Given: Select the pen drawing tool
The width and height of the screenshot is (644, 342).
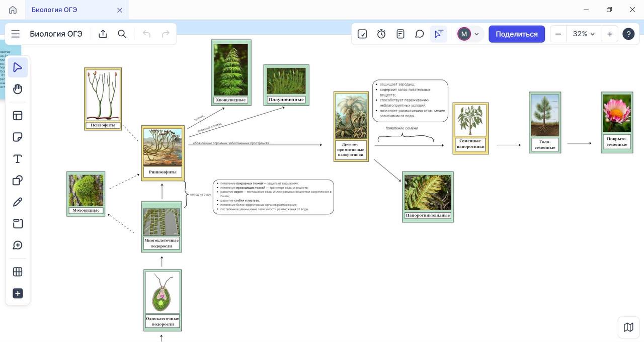Looking at the screenshot, I should [x=18, y=202].
